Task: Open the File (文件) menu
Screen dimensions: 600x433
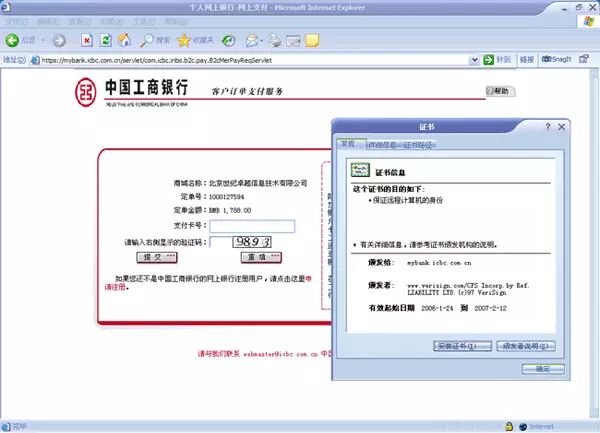Action: coord(16,21)
